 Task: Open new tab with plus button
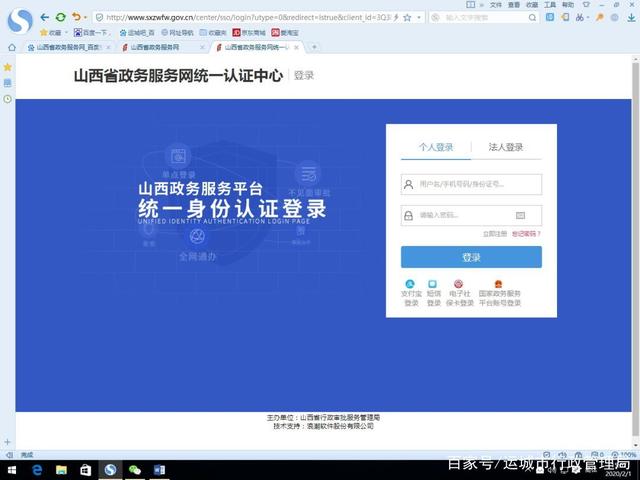point(314,47)
